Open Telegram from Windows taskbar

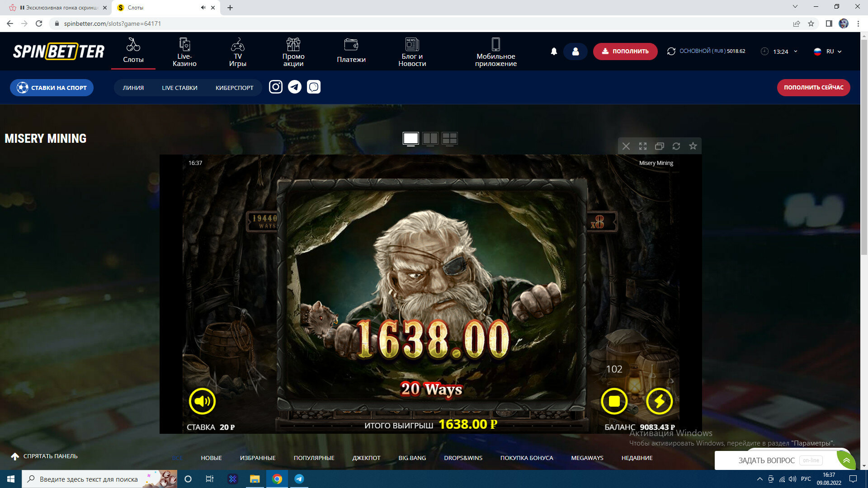[x=299, y=479]
